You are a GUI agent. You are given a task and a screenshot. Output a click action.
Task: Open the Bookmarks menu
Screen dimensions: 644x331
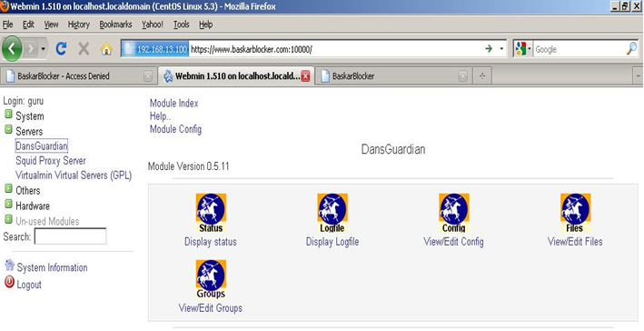[115, 25]
